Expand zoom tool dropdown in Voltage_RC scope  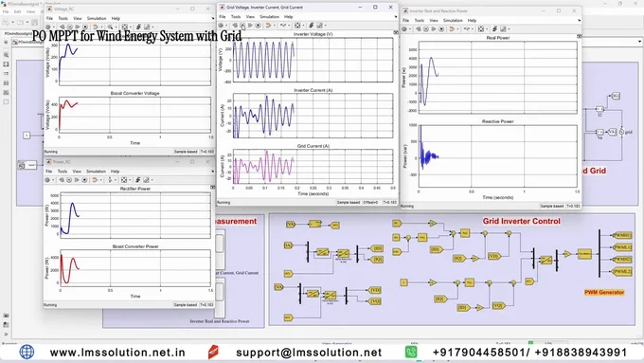click(x=116, y=27)
